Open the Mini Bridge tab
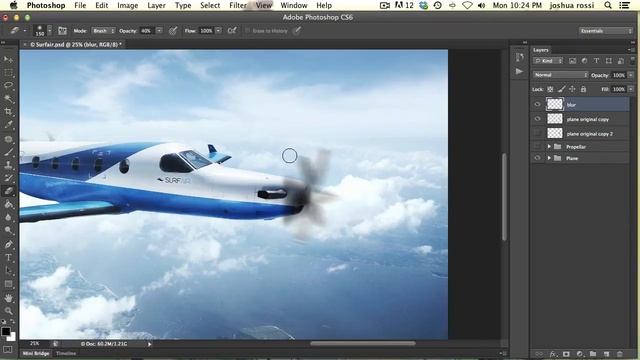This screenshot has height=360, width=640. 36,353
